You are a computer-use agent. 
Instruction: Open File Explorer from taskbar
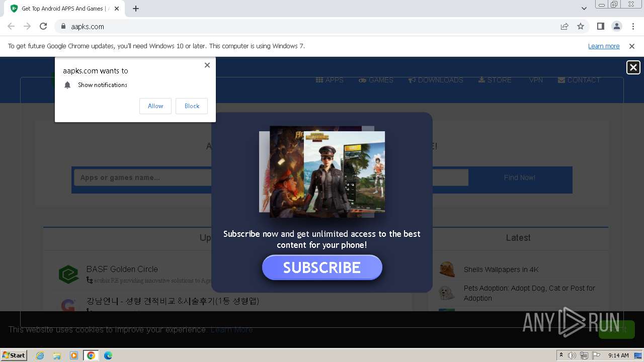click(57, 355)
